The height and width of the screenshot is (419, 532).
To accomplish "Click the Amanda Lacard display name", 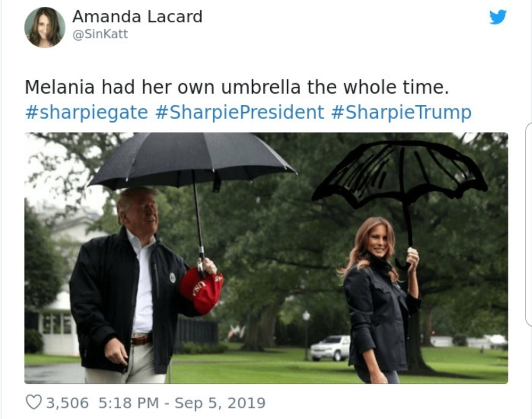I will (137, 16).
